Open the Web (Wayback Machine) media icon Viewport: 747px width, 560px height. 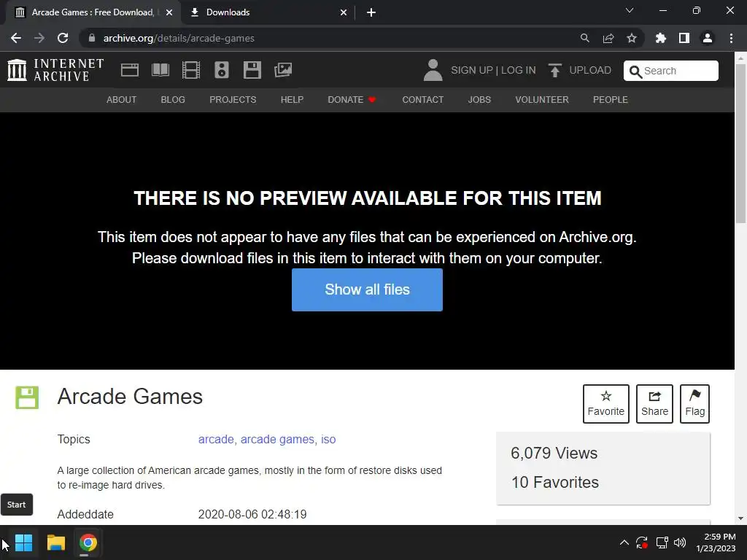[130, 70]
